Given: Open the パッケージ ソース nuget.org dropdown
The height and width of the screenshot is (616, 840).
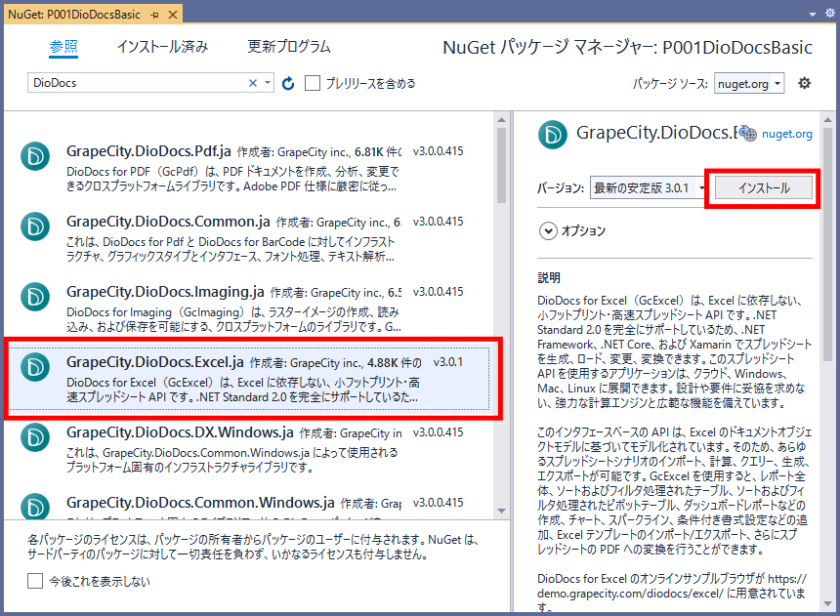Looking at the screenshot, I should pos(749,84).
